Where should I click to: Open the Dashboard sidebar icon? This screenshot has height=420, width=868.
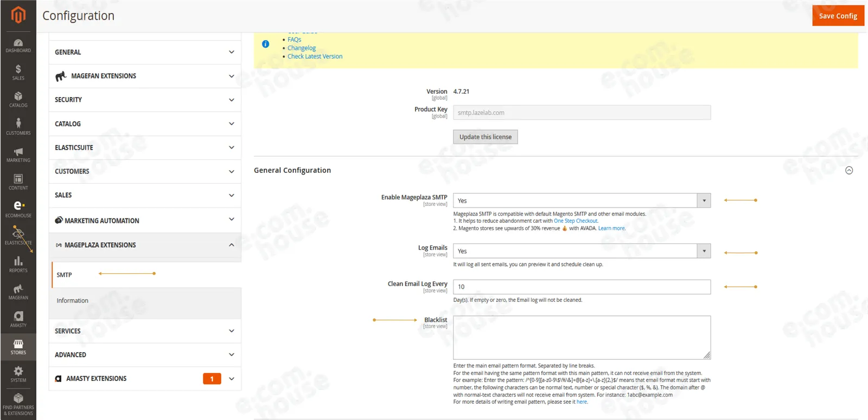point(18,46)
